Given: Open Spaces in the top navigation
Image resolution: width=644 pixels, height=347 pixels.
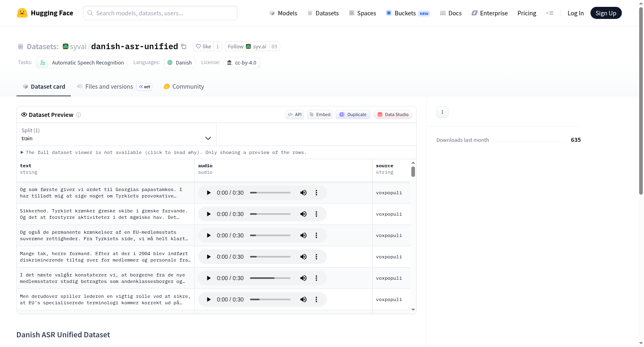Looking at the screenshot, I should [x=362, y=13].
